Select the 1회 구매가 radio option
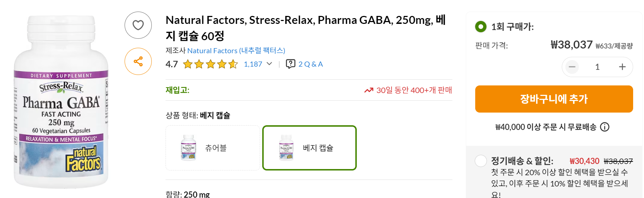Viewport: 644px width, 198px height. 481,26
